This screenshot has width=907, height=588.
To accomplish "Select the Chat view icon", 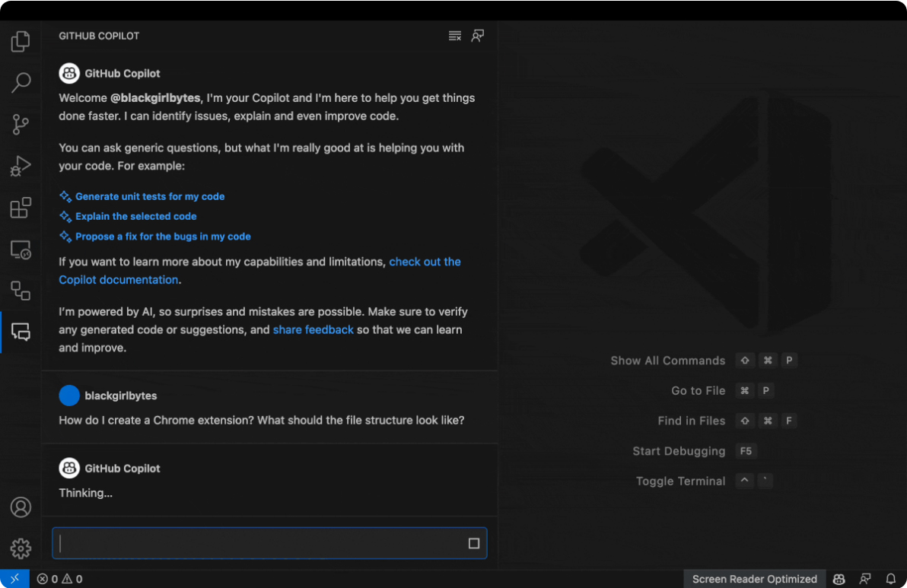I will (21, 332).
